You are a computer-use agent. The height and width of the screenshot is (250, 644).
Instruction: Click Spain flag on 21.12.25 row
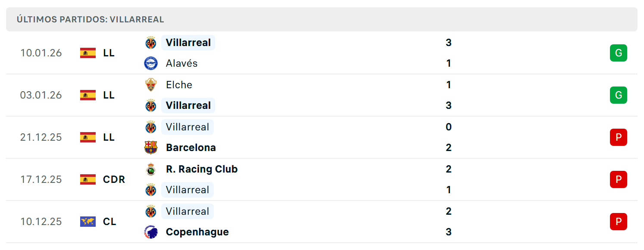(88, 137)
